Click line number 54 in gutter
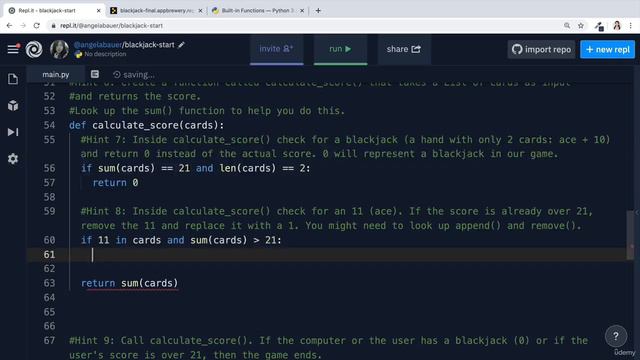 coord(49,125)
